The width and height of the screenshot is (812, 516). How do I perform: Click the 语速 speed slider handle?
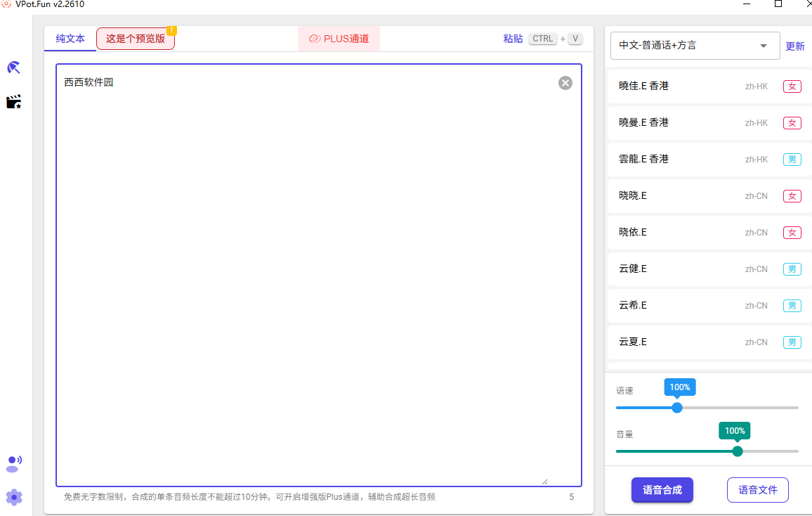677,408
